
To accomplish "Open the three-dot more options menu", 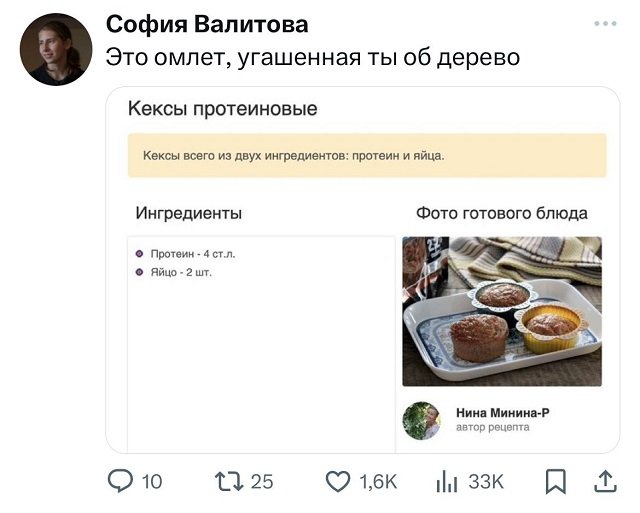I will [604, 24].
